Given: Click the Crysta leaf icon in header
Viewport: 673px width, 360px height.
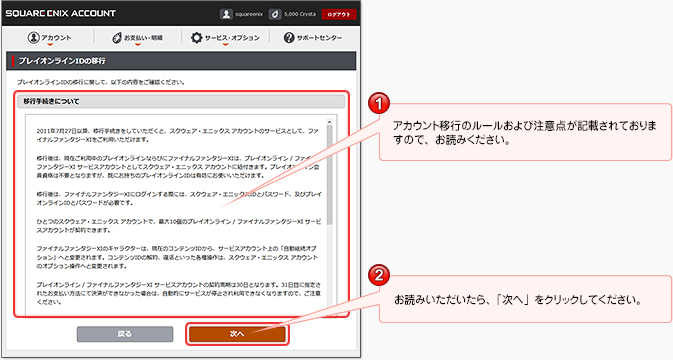Looking at the screenshot, I should pyautogui.click(x=275, y=14).
